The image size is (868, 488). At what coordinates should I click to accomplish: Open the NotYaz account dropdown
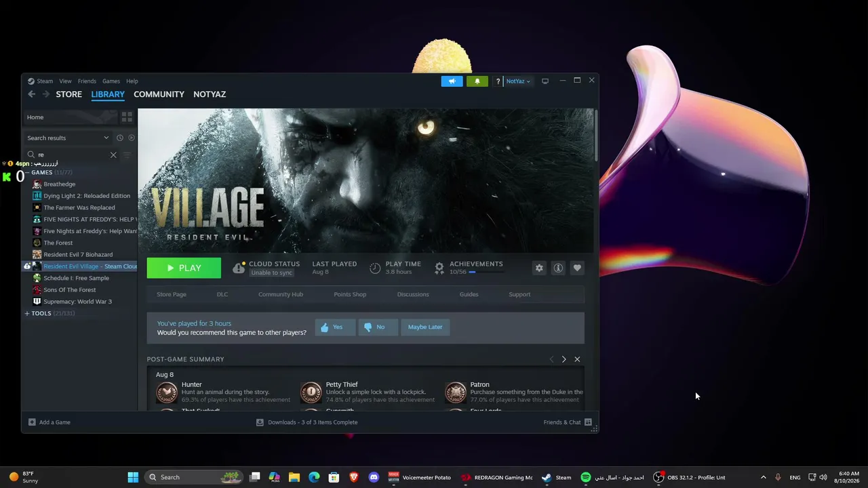point(518,81)
